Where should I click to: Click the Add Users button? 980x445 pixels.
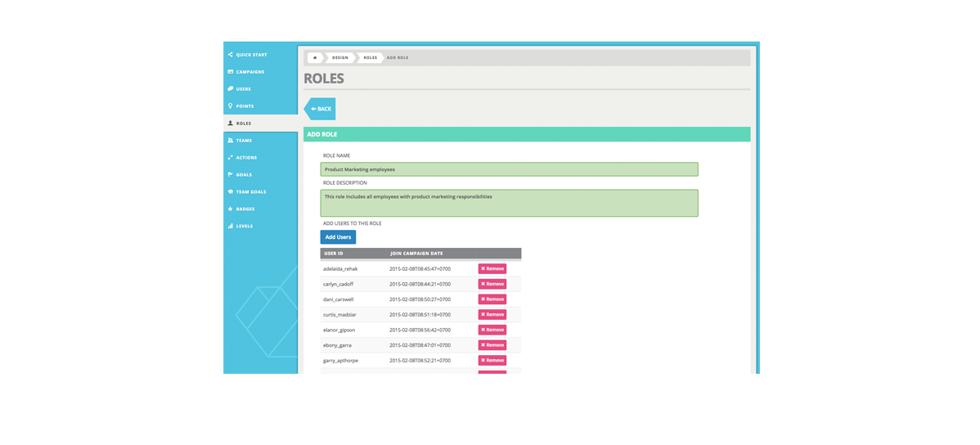[338, 237]
